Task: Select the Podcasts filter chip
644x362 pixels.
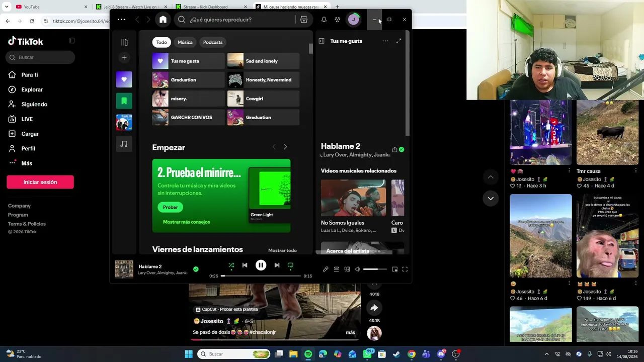Action: point(213,42)
